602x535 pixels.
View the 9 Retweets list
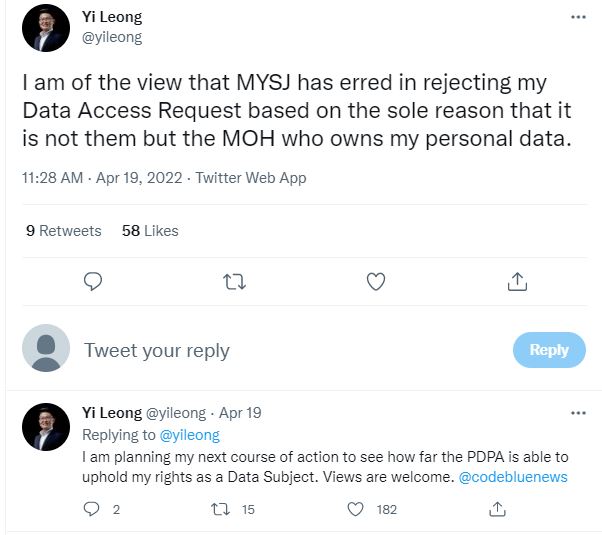[x=64, y=231]
